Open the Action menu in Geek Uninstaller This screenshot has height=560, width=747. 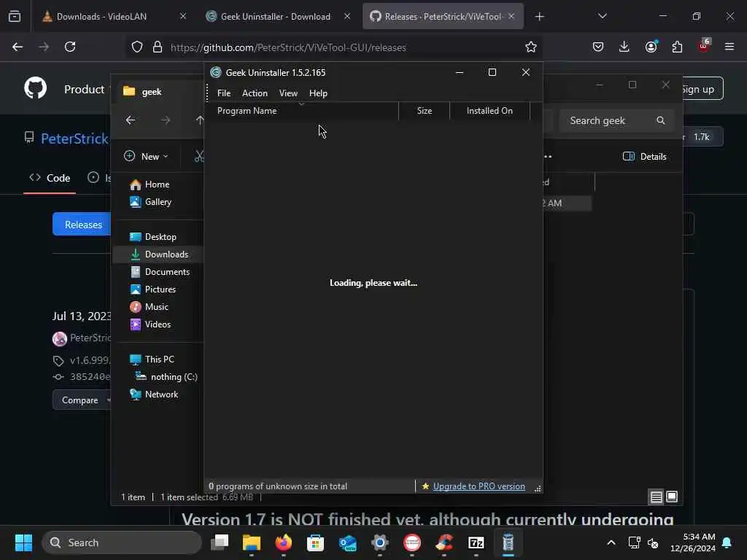coord(255,93)
